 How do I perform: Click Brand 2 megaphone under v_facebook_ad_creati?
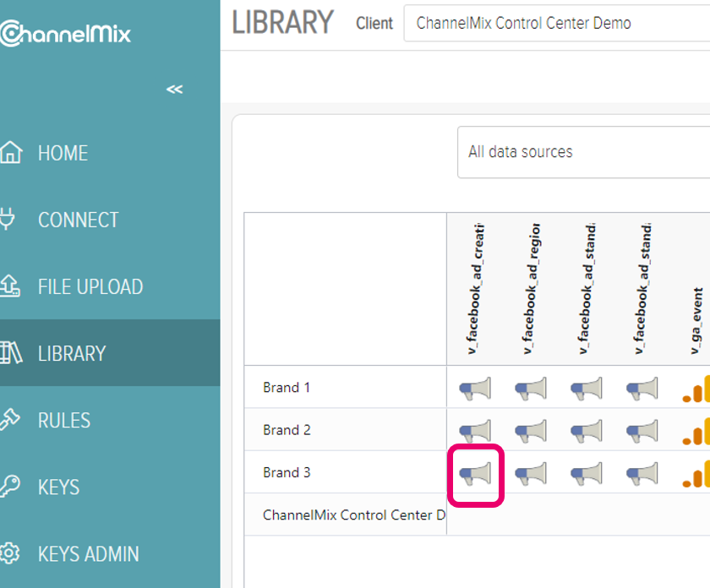(475, 431)
